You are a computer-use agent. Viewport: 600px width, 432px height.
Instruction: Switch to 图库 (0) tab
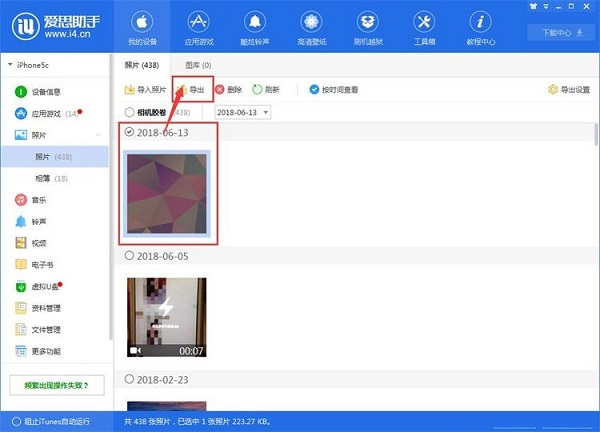click(x=198, y=65)
